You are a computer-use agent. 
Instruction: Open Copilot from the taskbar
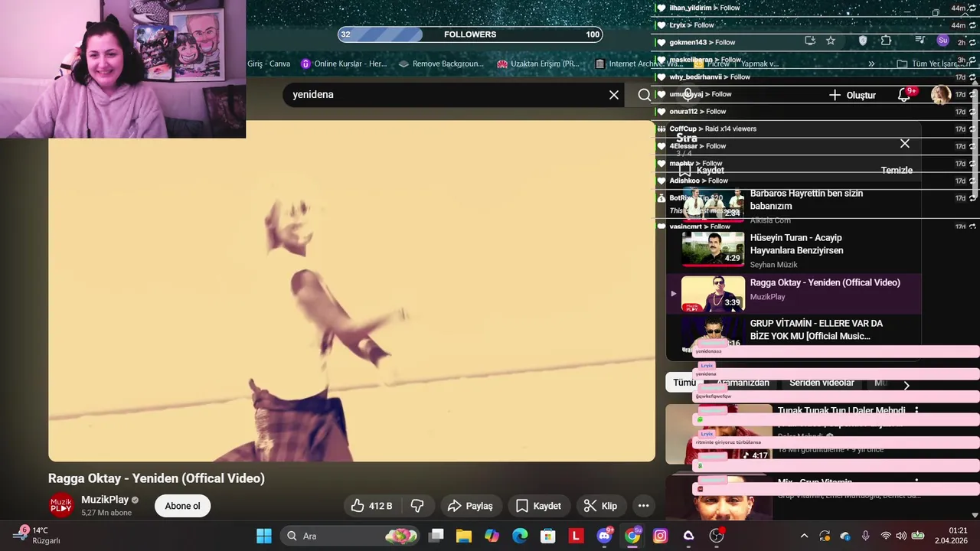[x=492, y=536]
